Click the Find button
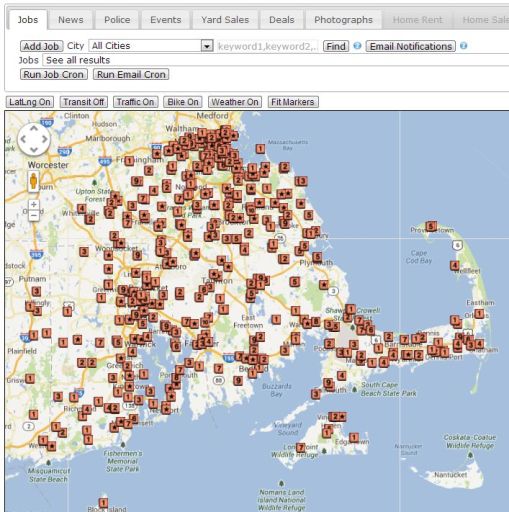This screenshot has width=509, height=512. (336, 46)
